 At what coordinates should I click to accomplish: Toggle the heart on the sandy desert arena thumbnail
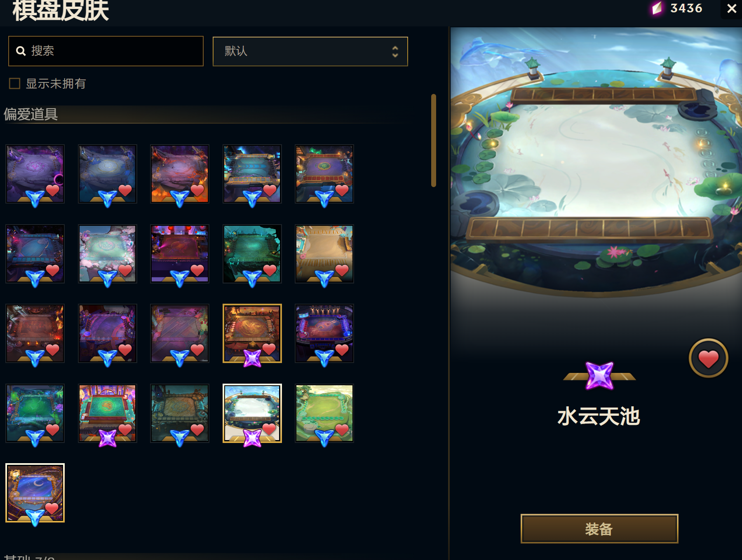342,271
